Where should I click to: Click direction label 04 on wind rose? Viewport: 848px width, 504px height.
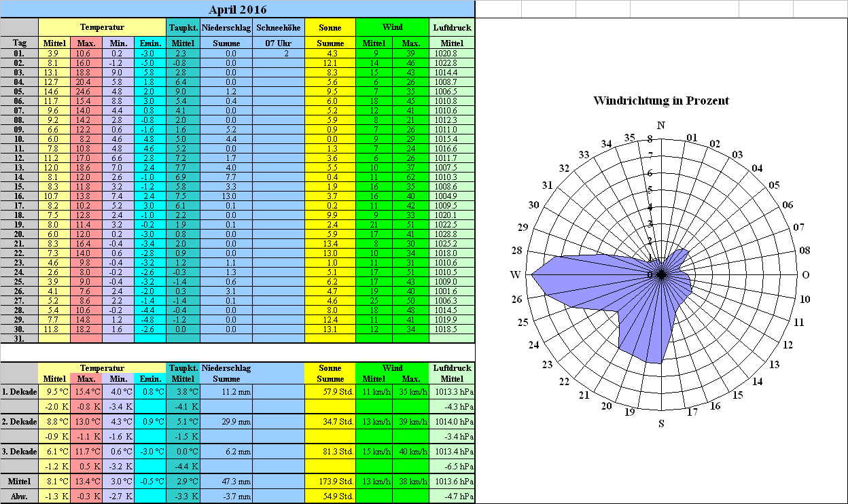tap(757, 168)
